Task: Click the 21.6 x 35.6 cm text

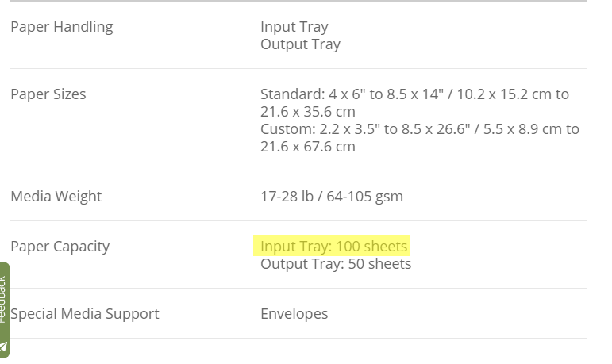Action: coord(308,112)
